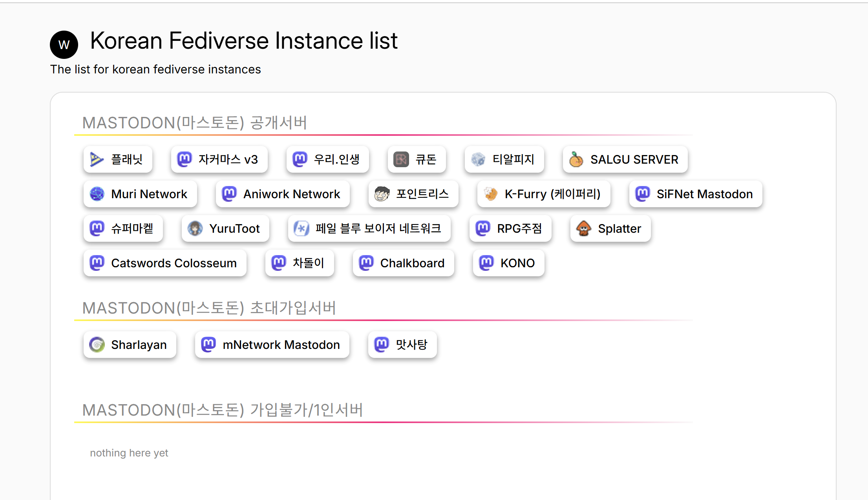The image size is (868, 500).
Task: Click the 티알피지 dice icon
Action: (478, 159)
